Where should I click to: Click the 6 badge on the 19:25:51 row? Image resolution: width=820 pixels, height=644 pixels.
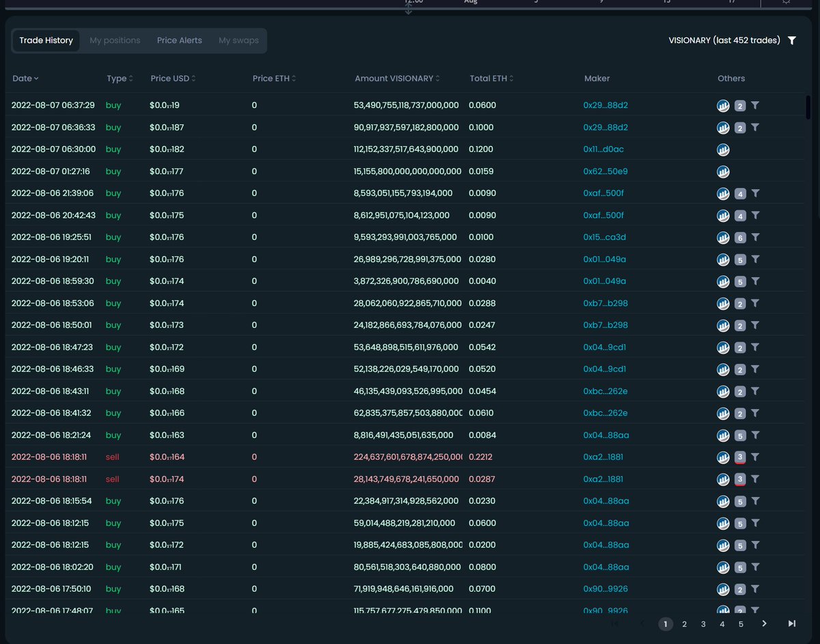740,238
